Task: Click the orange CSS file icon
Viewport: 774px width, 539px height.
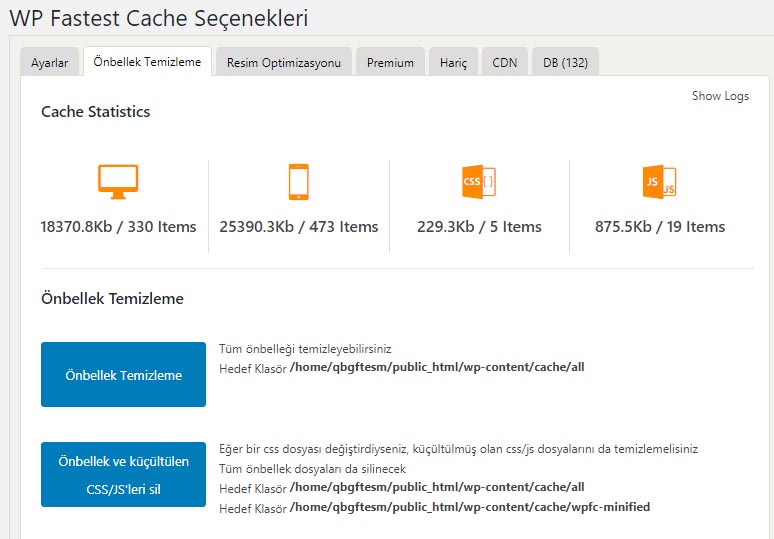Action: click(479, 181)
